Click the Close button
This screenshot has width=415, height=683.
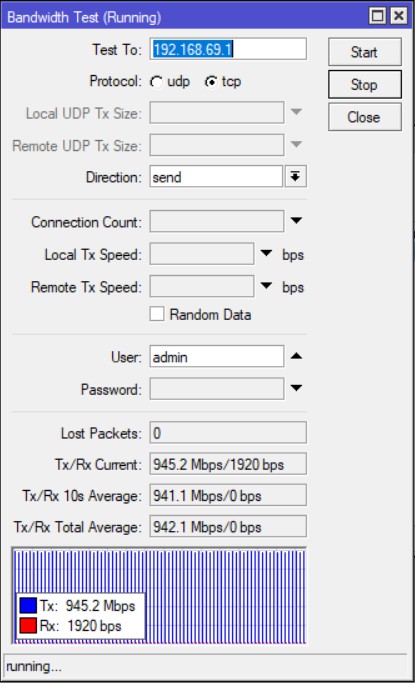[x=364, y=117]
